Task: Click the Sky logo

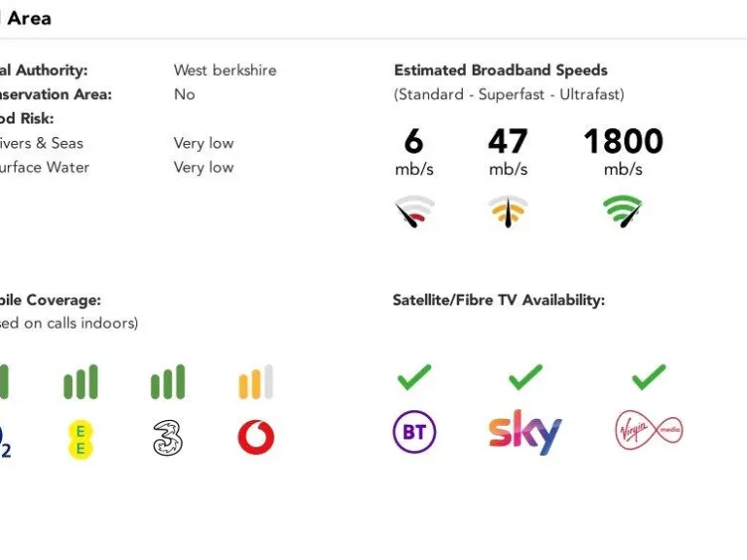Action: coord(525,432)
